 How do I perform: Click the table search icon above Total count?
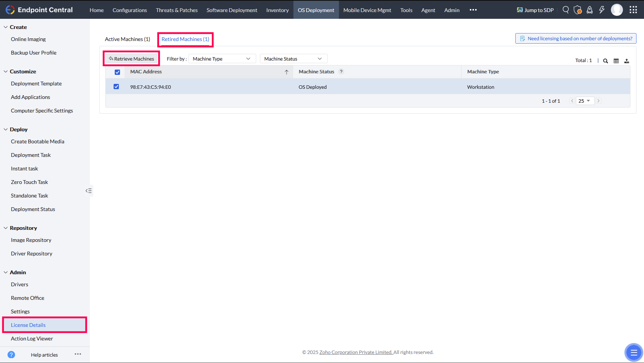[605, 61]
